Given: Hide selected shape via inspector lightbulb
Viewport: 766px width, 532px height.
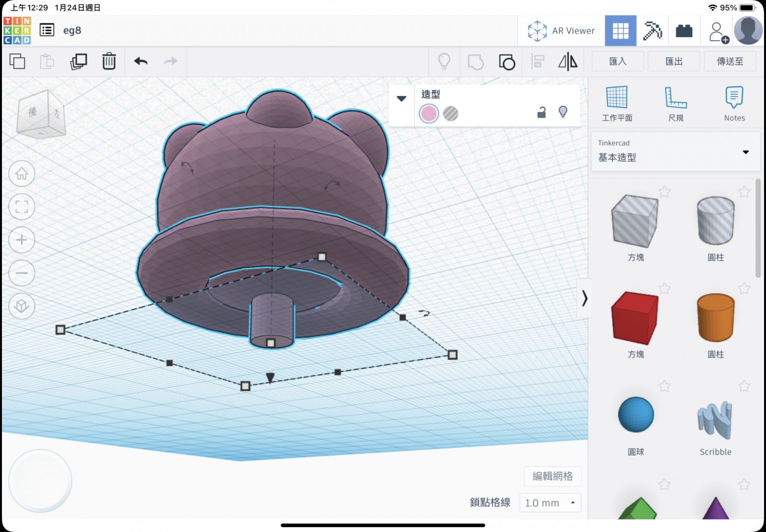Looking at the screenshot, I should (563, 112).
